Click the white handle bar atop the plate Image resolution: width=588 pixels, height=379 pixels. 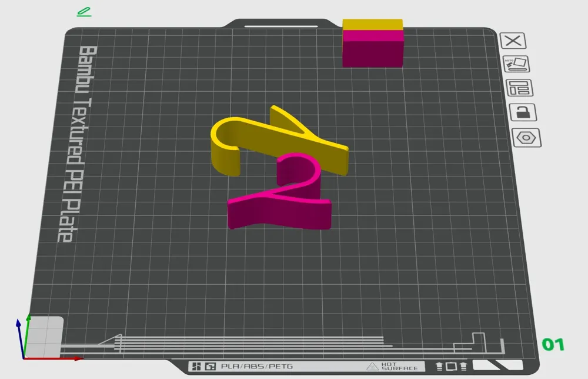281,26
